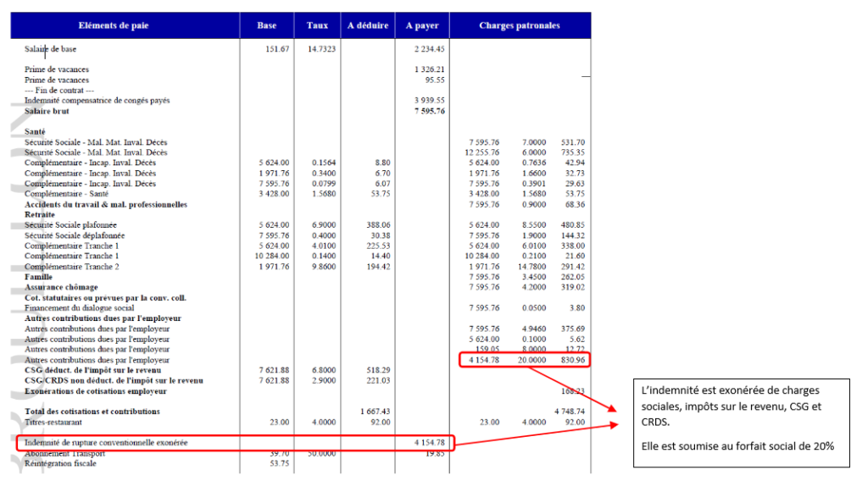Image resolution: width=868 pixels, height=492 pixels.
Task: Click the employer charge amount 319.02
Action: [572, 287]
